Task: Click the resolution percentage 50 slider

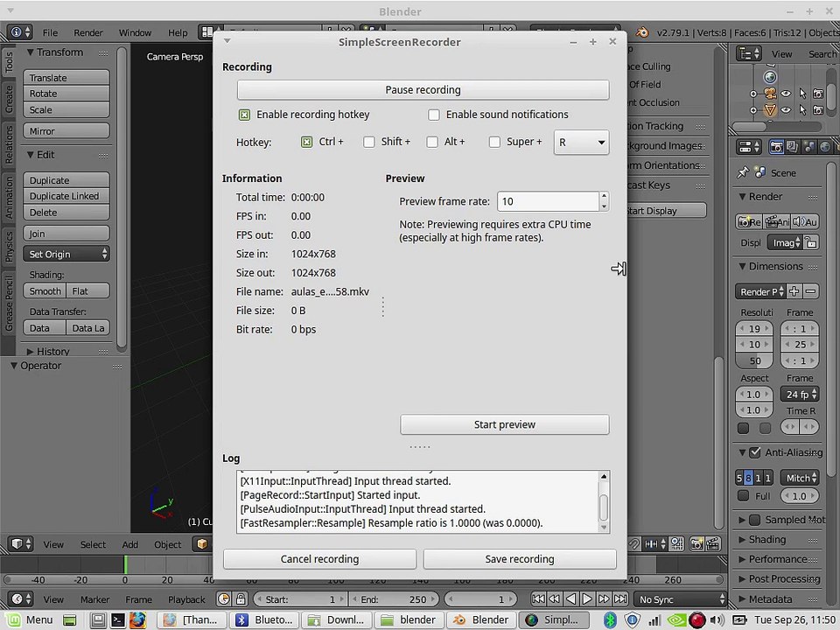Action: [754, 360]
